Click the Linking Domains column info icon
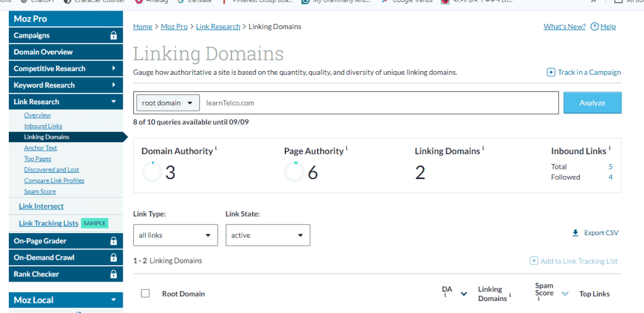Screen dimensions: 644x313 click(x=510, y=295)
